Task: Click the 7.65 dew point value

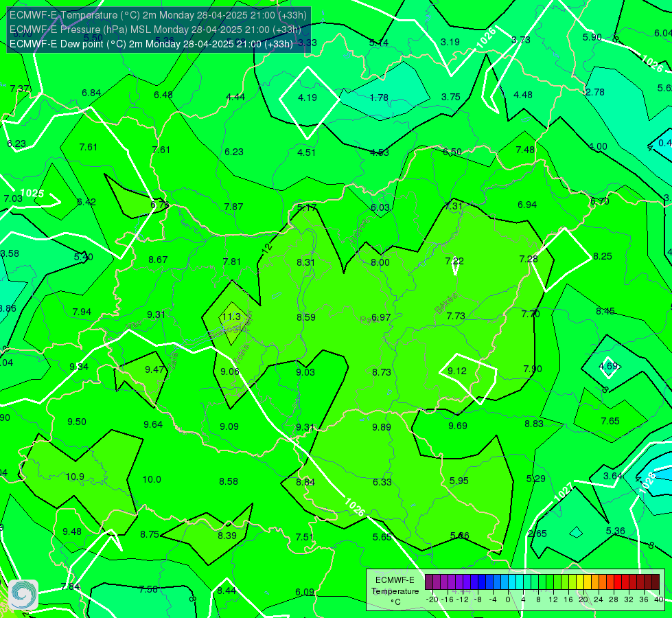Action: click(x=610, y=421)
